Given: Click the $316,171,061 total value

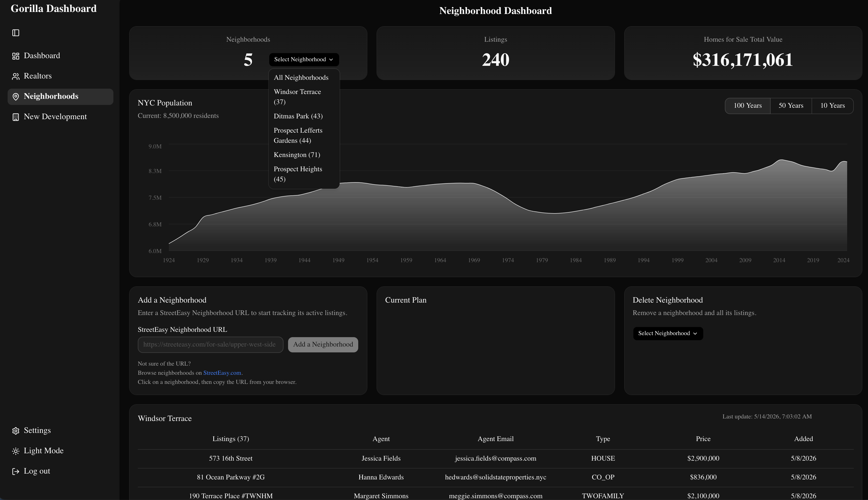Looking at the screenshot, I should [x=743, y=60].
